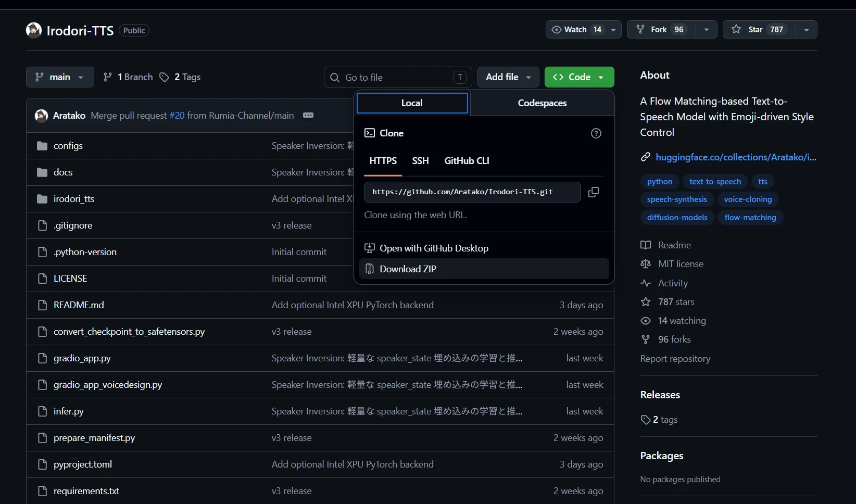Screen dimensions: 856x504
Task: Open the Add file dropdown
Action: pyautogui.click(x=508, y=77)
